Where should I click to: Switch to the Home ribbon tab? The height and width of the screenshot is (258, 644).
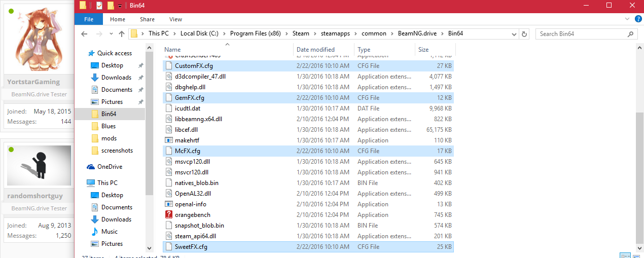(118, 19)
